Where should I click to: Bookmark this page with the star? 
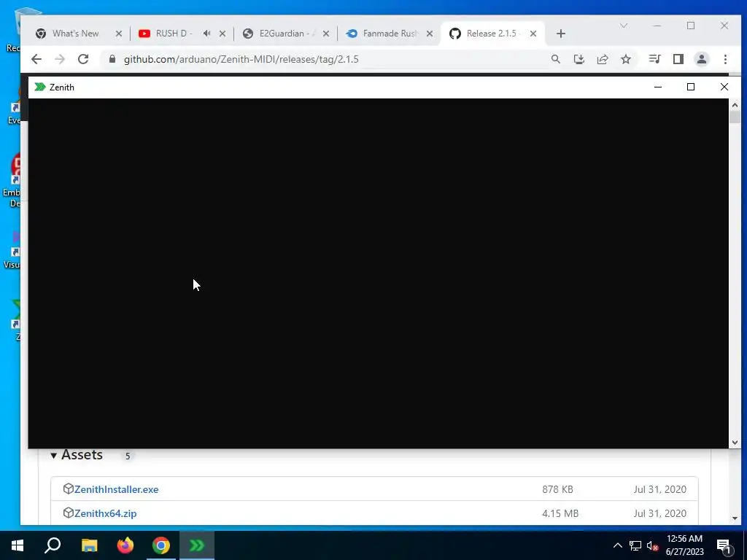tap(625, 59)
